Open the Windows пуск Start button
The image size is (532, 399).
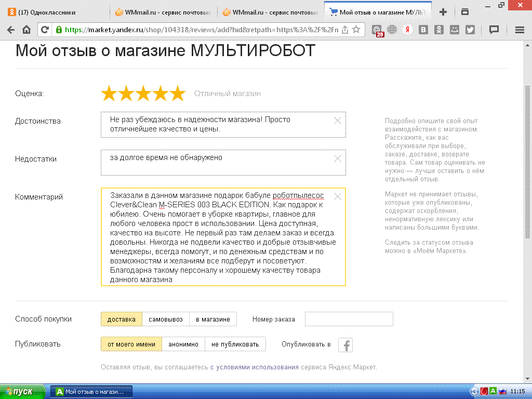[x=22, y=392]
